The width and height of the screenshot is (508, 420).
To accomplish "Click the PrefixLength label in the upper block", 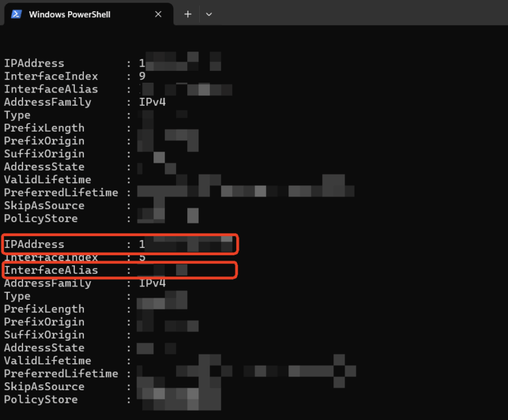I will coord(44,128).
